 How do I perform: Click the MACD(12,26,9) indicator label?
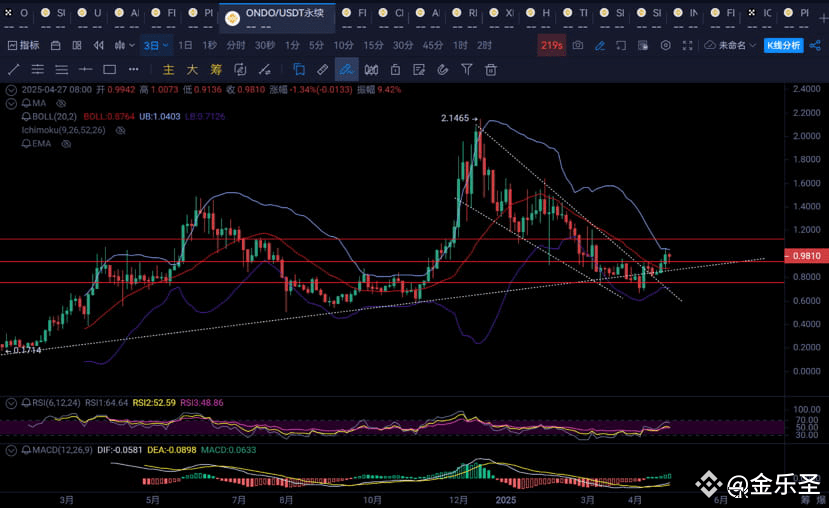click(x=62, y=450)
